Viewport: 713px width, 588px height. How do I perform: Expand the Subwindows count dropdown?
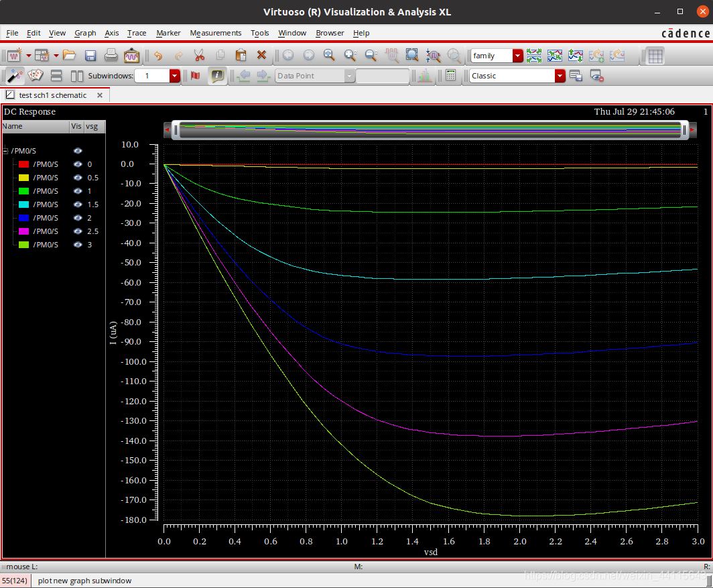tap(174, 76)
